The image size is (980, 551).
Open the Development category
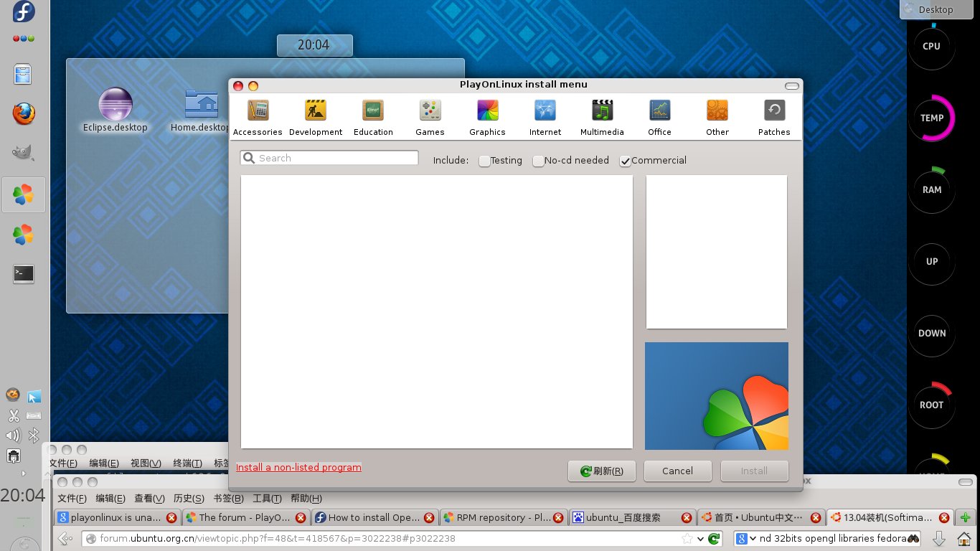coord(316,118)
